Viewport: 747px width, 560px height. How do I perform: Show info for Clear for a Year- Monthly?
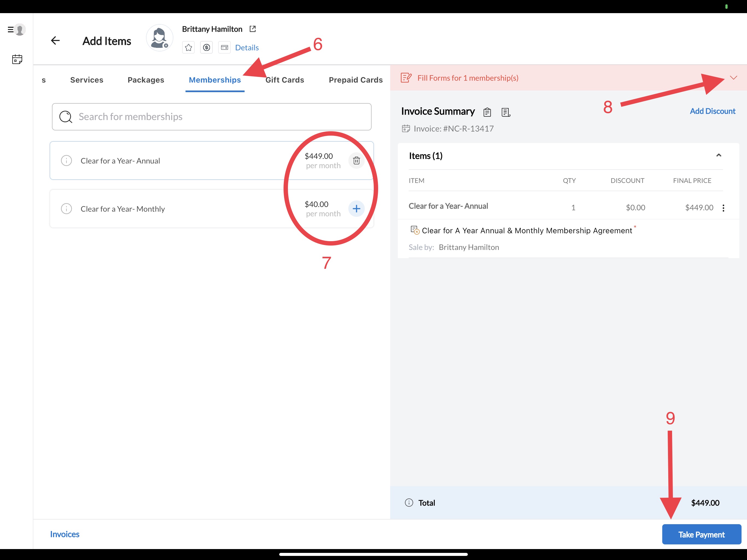tap(66, 209)
